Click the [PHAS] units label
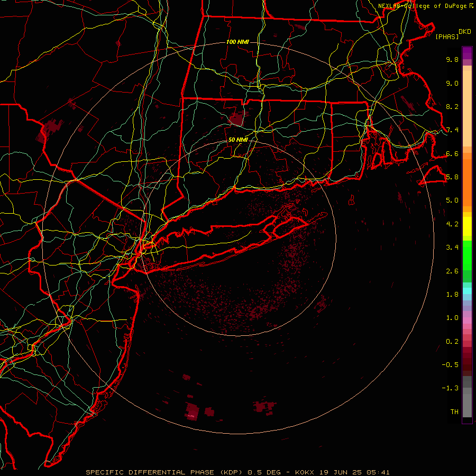The height and width of the screenshot is (476, 476). 447,37
